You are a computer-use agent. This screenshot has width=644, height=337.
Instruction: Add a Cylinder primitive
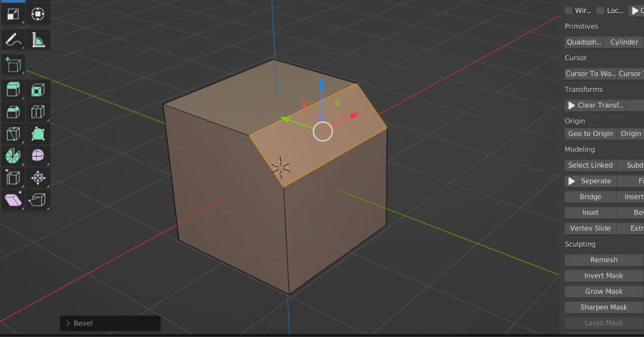(x=624, y=42)
